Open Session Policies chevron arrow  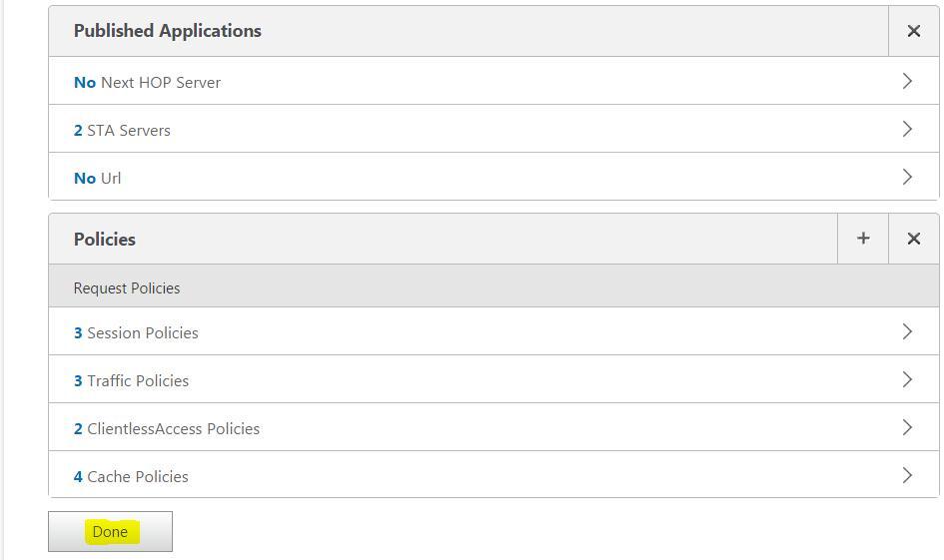907,331
